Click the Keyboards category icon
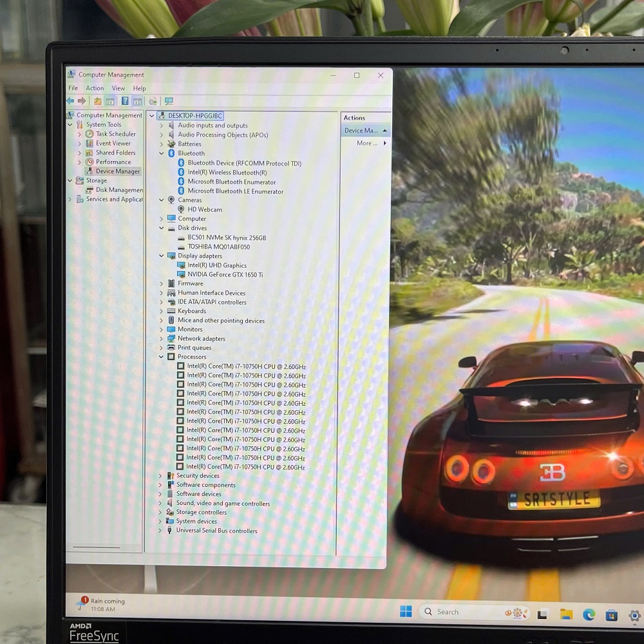This screenshot has width=644, height=644. (171, 311)
